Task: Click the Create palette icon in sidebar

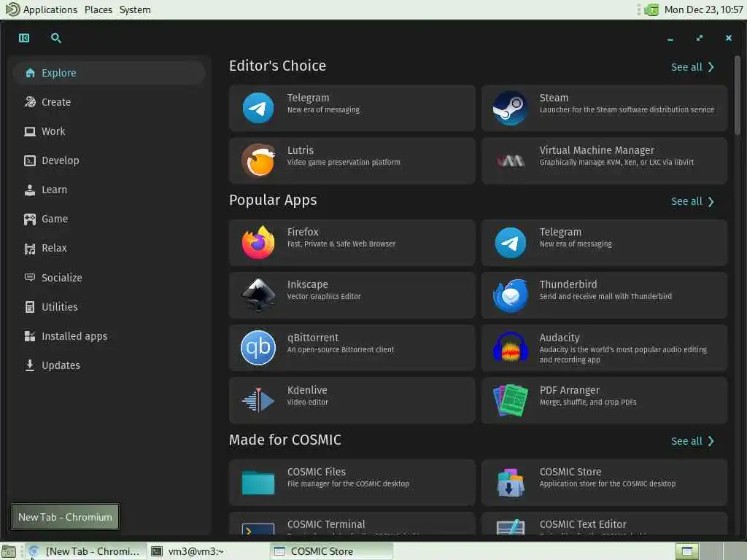Action: click(x=30, y=102)
